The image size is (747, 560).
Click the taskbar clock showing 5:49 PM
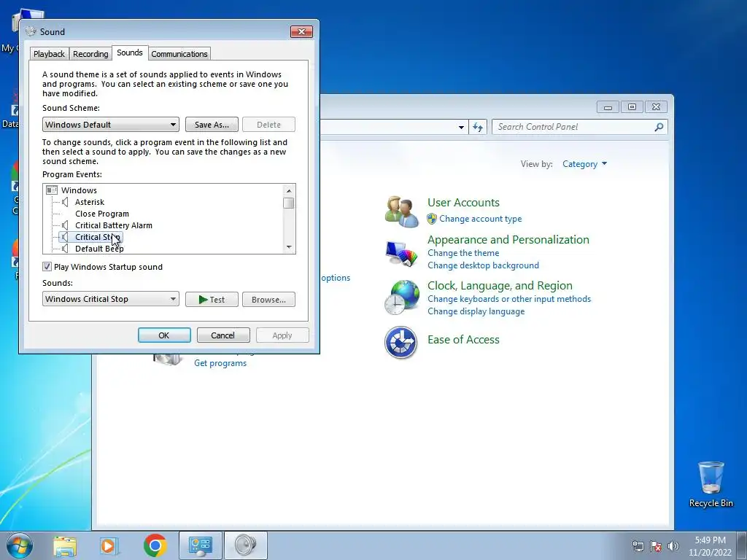(x=710, y=545)
